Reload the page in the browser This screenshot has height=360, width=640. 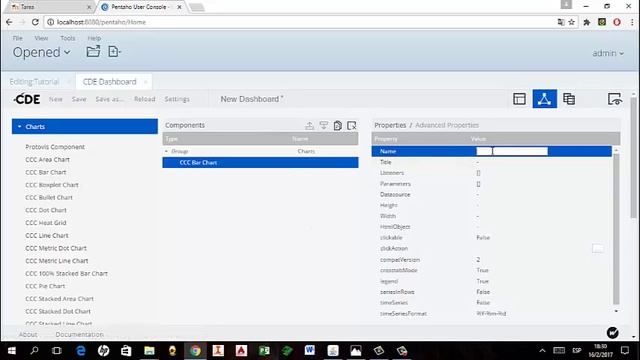[35, 22]
